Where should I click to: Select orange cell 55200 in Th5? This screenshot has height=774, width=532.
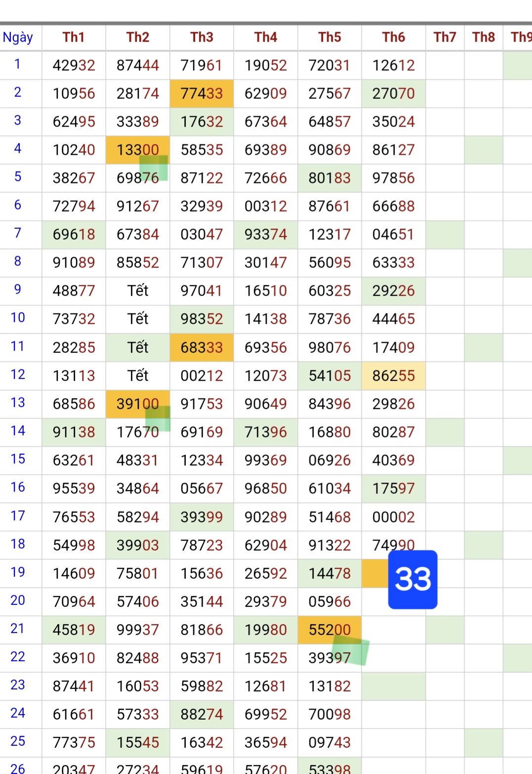pyautogui.click(x=329, y=630)
